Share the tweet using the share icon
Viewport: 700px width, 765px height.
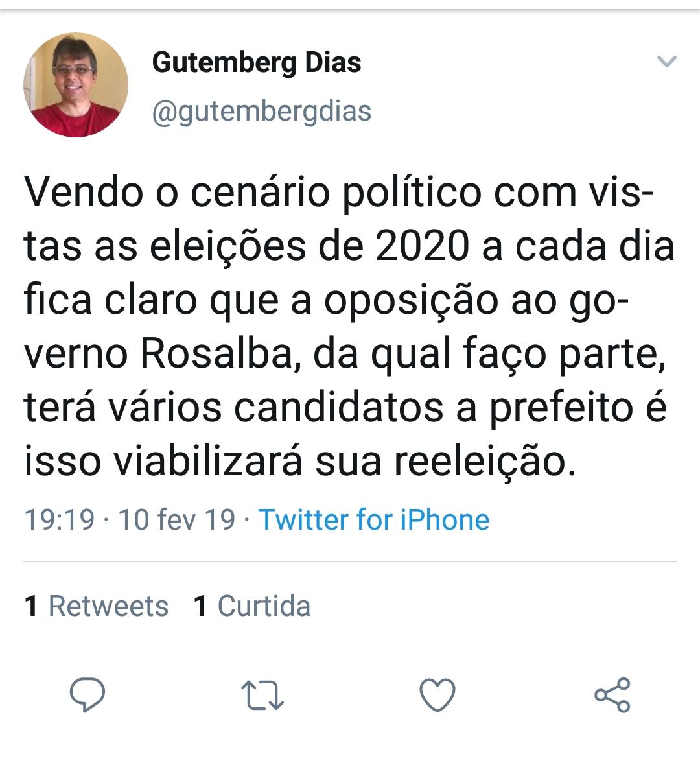pyautogui.click(x=612, y=694)
